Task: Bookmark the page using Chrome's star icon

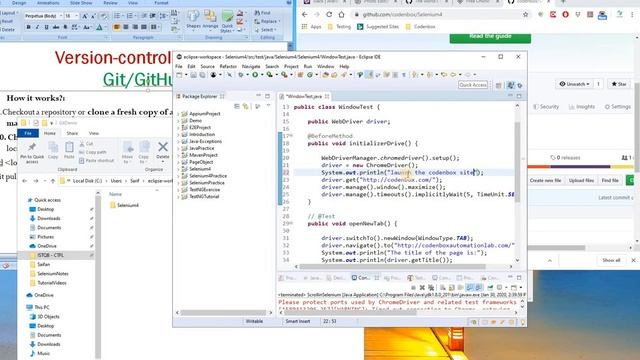Action: [x=525, y=14]
